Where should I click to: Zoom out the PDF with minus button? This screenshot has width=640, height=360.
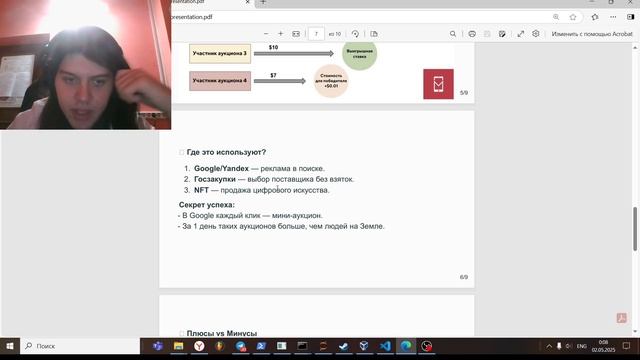pos(266,34)
